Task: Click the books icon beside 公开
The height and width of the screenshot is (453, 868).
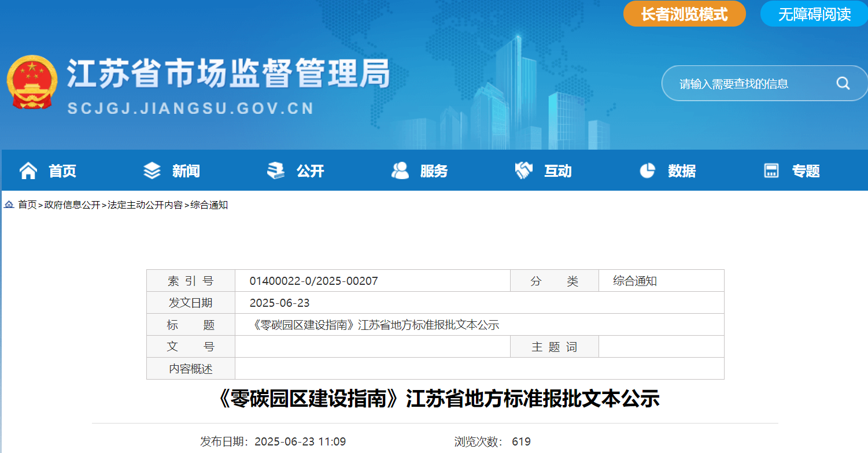Action: (x=276, y=171)
